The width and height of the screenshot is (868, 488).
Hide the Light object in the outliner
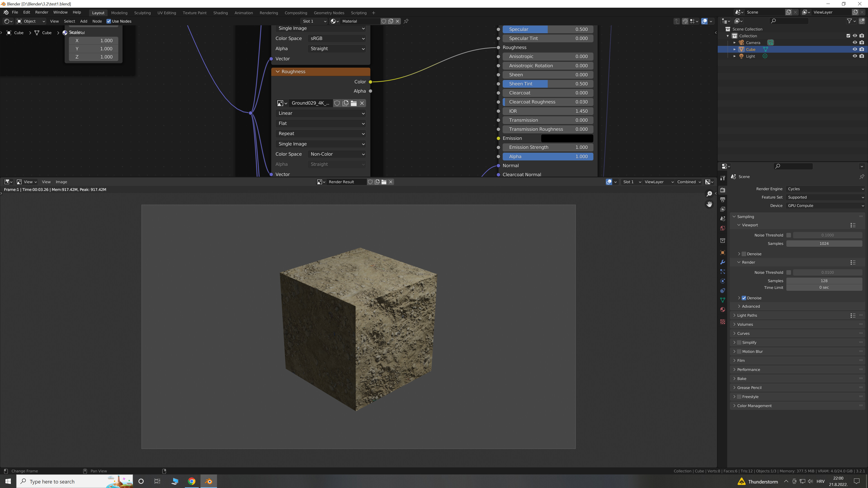855,56
